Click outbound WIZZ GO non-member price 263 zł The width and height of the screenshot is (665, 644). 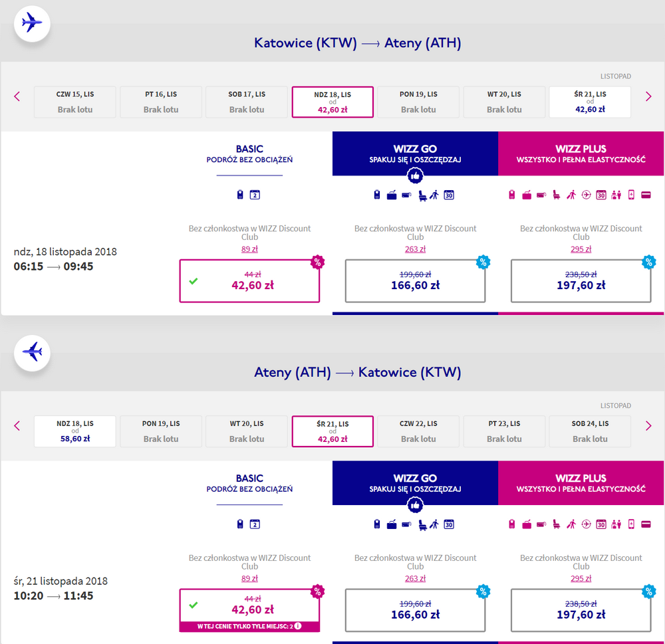(x=415, y=249)
